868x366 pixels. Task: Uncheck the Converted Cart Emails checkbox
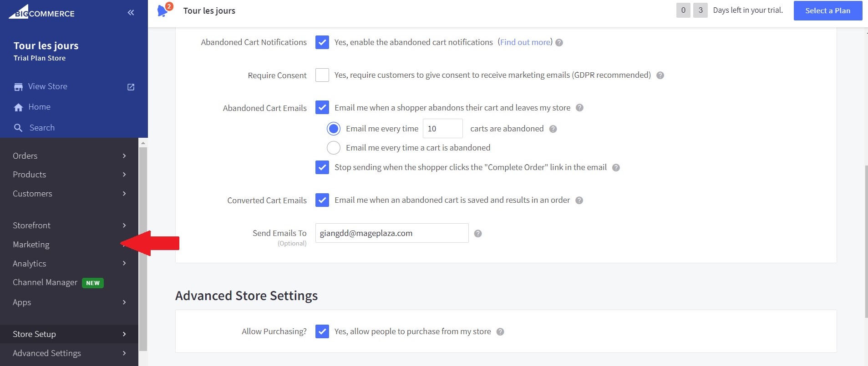coord(322,200)
